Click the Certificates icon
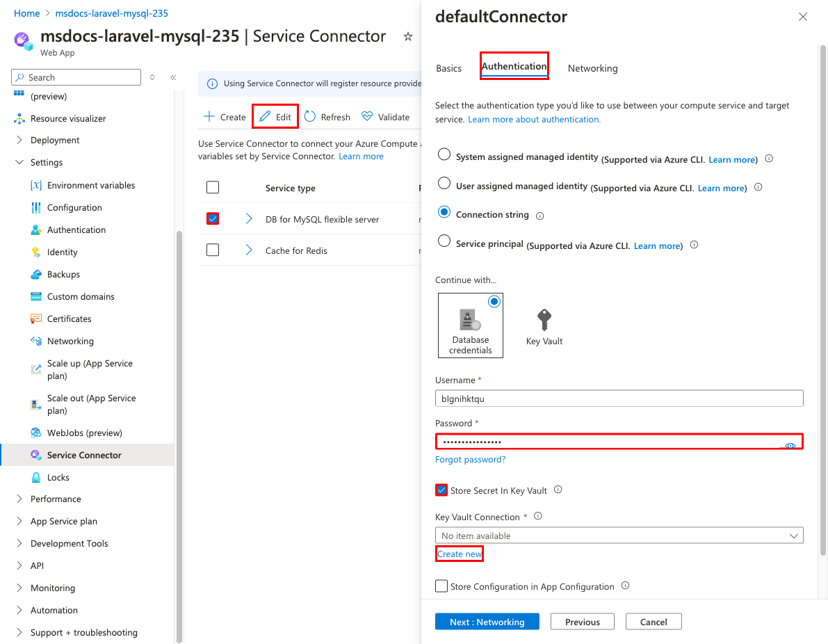The image size is (828, 644). pos(36,319)
